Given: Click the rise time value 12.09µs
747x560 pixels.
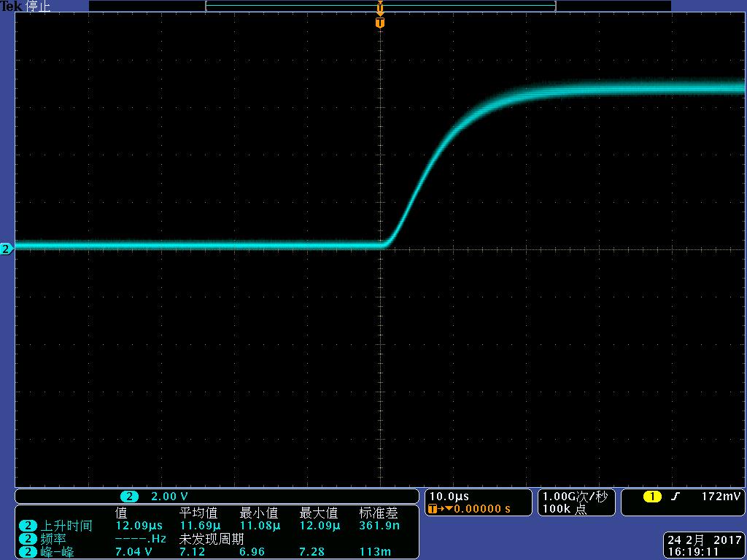Looking at the screenshot, I should tap(139, 525).
